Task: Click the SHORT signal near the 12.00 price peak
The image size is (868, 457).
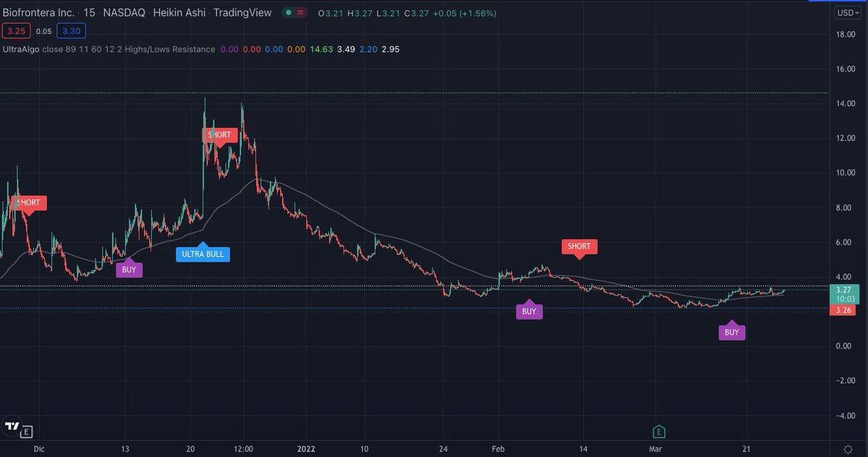Action: click(219, 136)
